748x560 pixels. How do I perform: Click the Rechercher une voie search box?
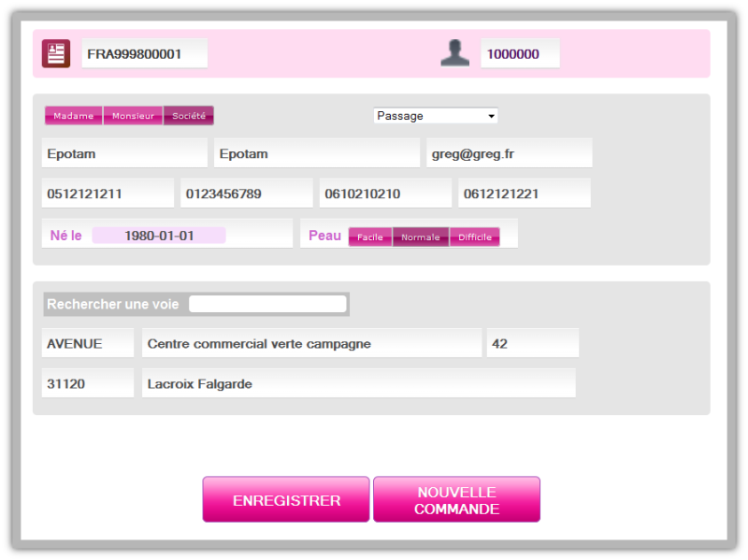[x=267, y=304]
